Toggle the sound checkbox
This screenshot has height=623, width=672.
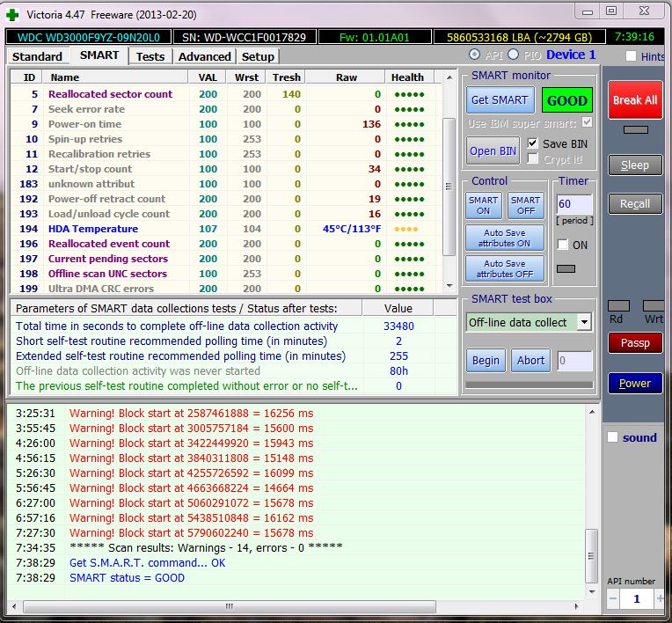point(613,437)
